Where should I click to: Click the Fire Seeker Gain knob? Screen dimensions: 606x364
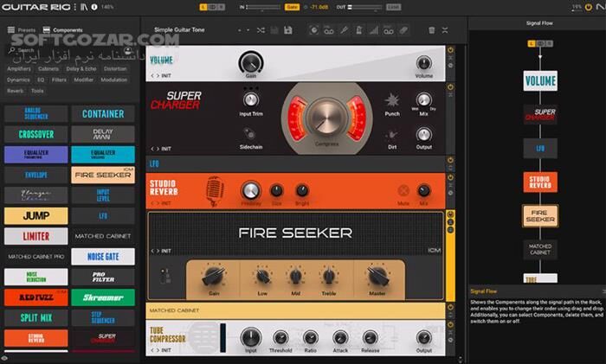coord(213,276)
